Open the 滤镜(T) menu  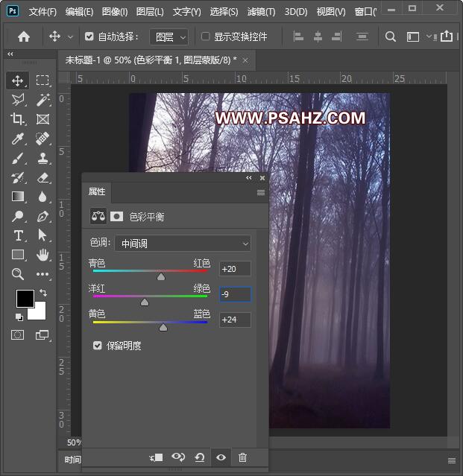pos(261,12)
